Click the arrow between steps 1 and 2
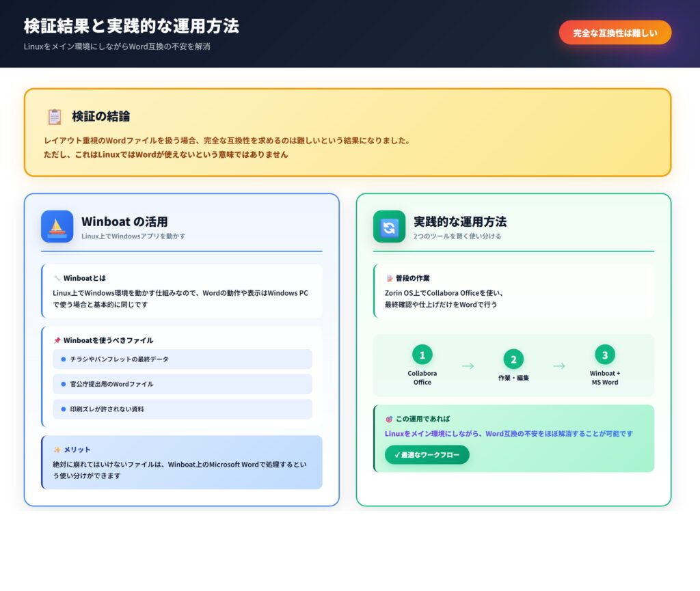The height and width of the screenshot is (591, 700). coord(468,366)
